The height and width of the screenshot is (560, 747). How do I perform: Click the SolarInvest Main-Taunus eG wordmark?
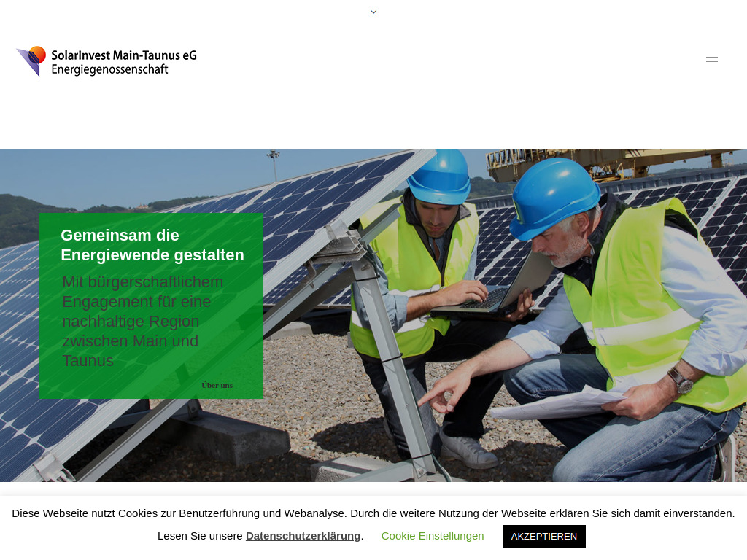pos(123,55)
